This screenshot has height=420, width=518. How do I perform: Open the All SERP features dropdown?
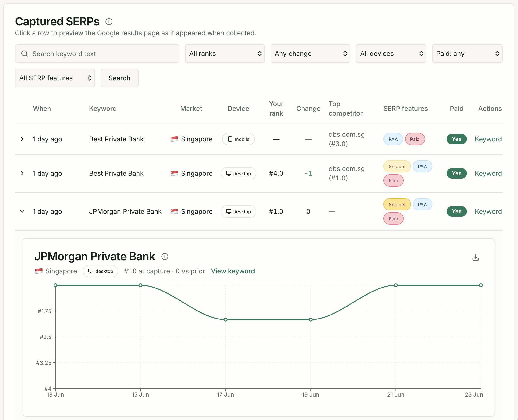(55, 78)
